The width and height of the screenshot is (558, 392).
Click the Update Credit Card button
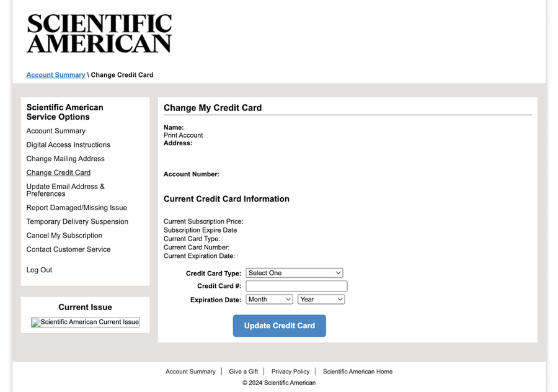point(279,325)
